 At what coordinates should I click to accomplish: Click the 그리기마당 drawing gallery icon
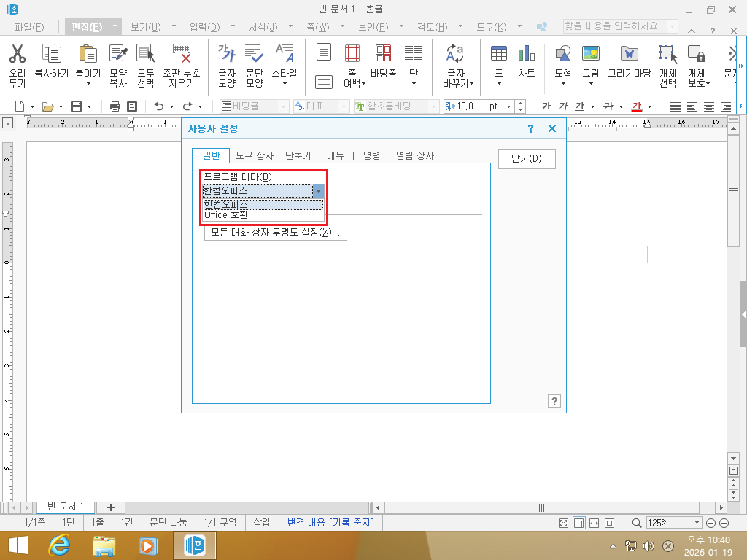(x=629, y=54)
